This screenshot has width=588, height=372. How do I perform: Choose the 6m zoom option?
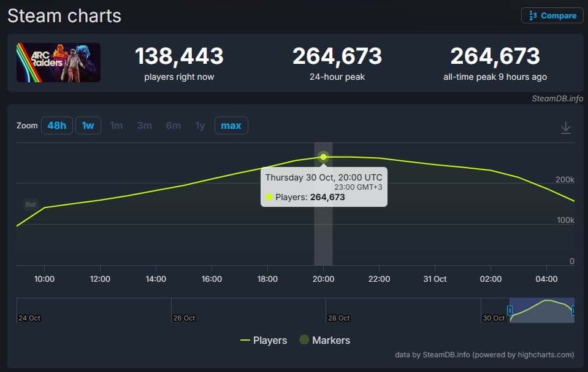(x=174, y=125)
